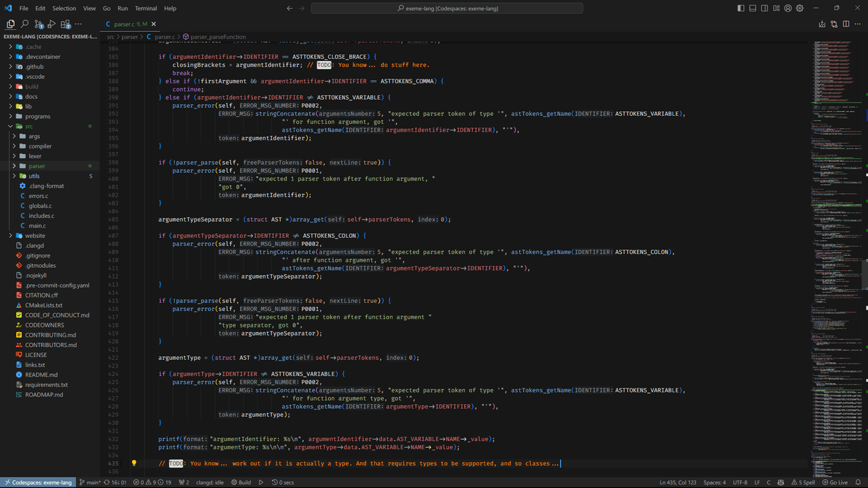Collapse the src folder
The image size is (868, 488).
pos(28,126)
